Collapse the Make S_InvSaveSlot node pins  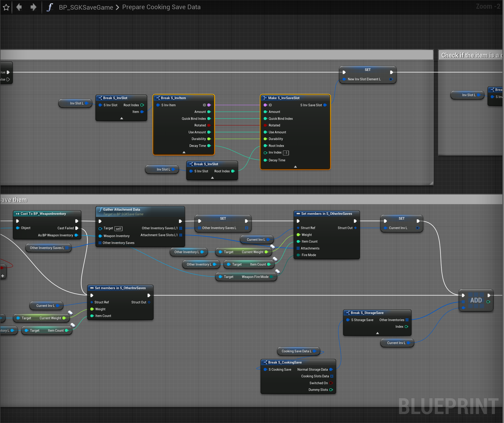(x=295, y=167)
